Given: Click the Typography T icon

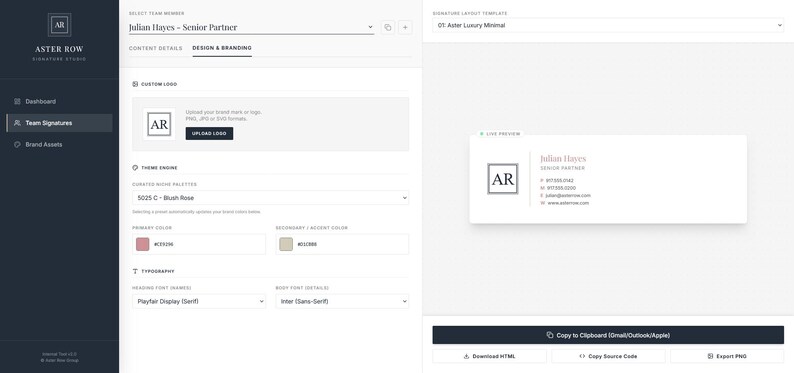Looking at the screenshot, I should [135, 271].
